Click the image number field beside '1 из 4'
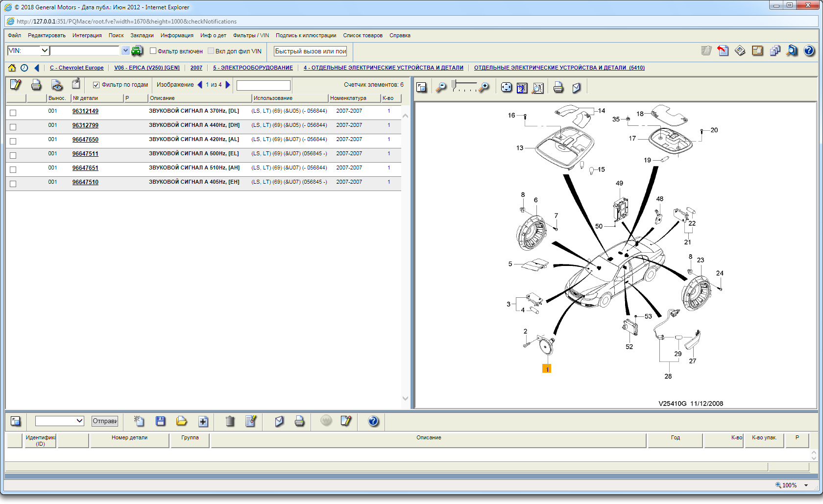 pos(264,85)
